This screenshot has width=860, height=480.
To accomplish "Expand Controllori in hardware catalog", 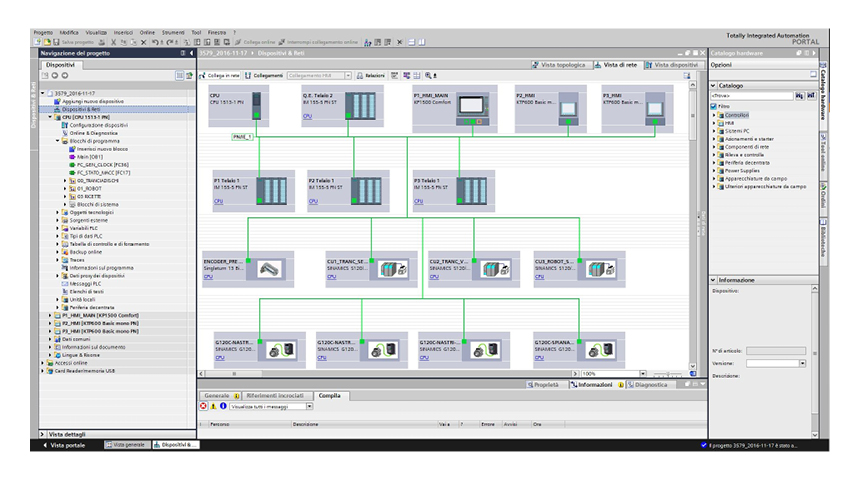I will point(715,115).
